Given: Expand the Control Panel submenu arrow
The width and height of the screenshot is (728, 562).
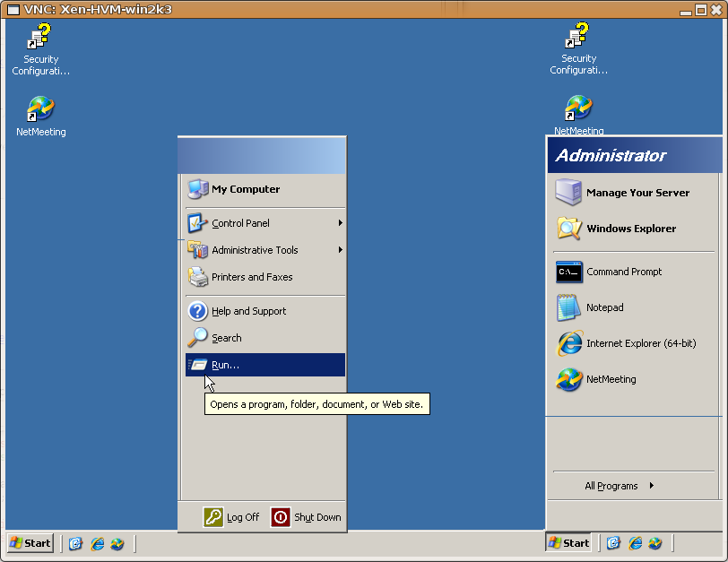Looking at the screenshot, I should [x=340, y=223].
